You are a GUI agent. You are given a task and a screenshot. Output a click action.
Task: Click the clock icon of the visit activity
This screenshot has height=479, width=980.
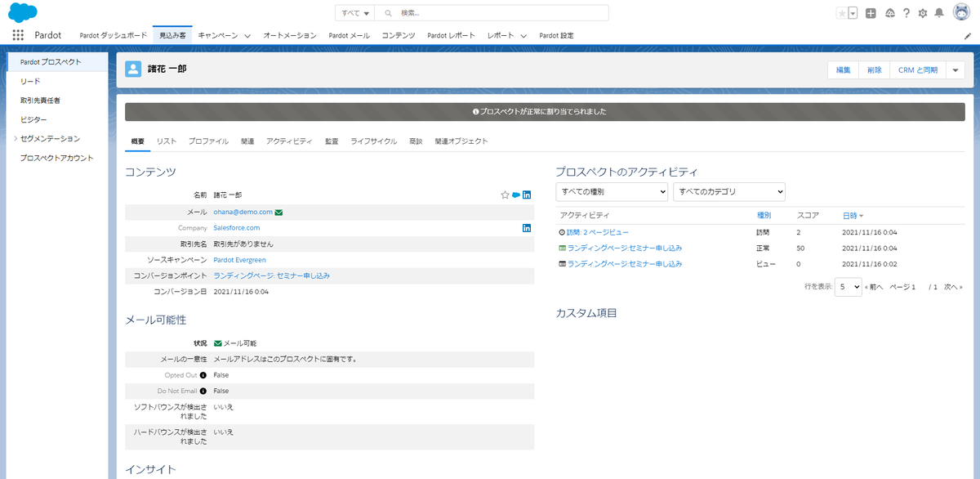point(562,232)
